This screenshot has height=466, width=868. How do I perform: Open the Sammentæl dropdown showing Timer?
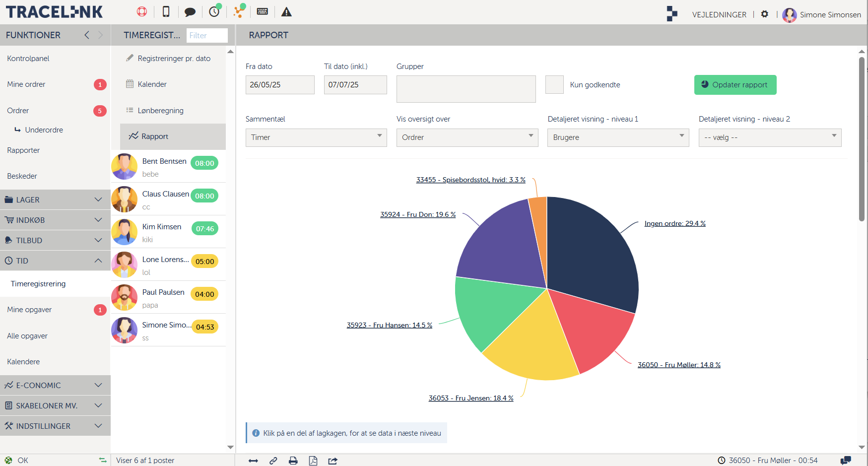point(316,137)
